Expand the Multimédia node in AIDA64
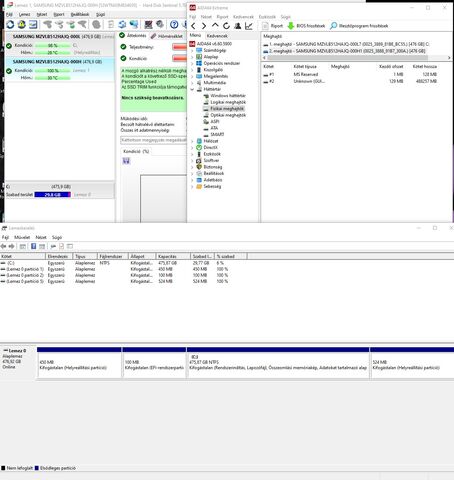454x480 pixels. (x=192, y=83)
